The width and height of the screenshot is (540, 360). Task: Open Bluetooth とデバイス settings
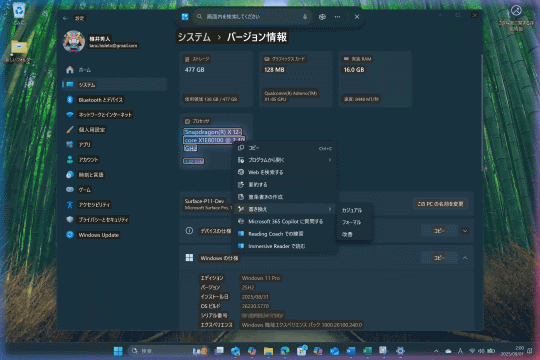(115, 100)
